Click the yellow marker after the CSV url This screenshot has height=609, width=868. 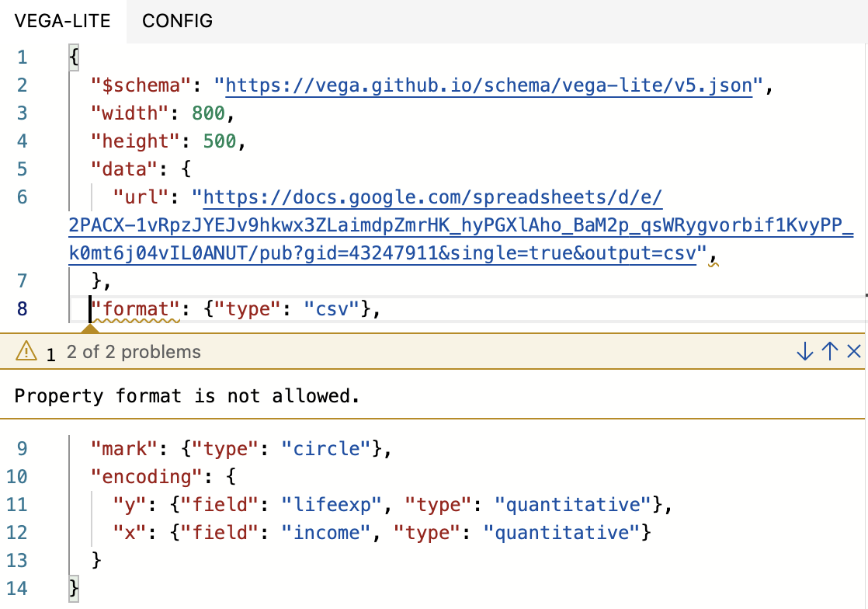point(713,264)
